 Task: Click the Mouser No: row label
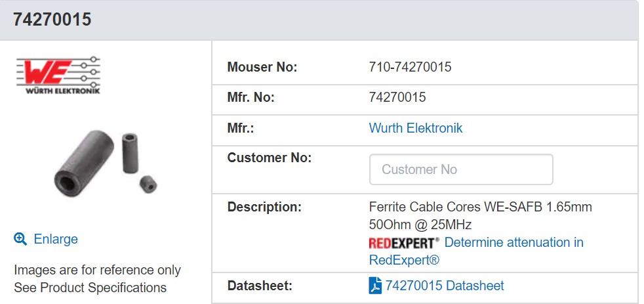(262, 66)
